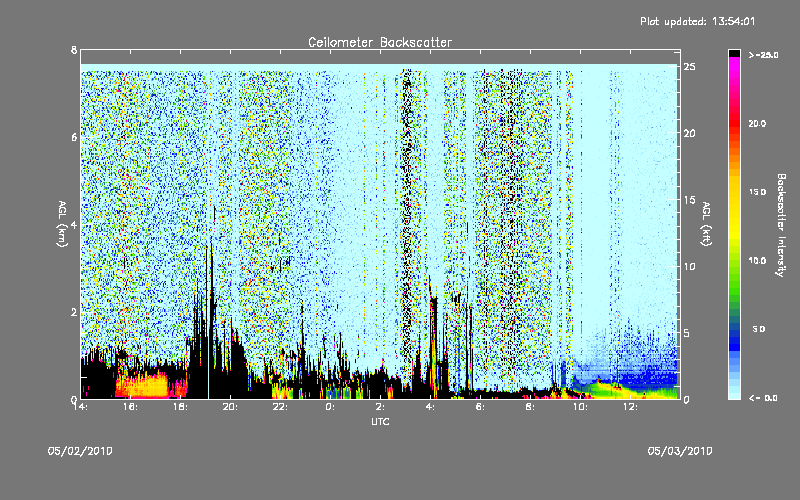Click the 6 km label on left axis

click(x=74, y=137)
